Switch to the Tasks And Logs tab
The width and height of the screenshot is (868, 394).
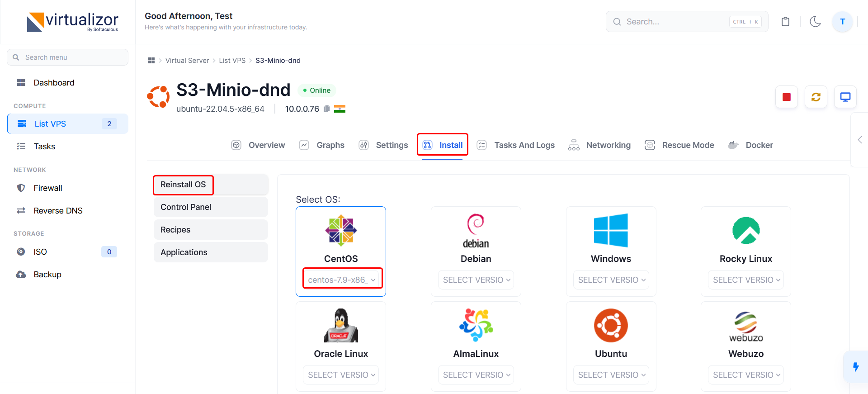[x=516, y=145]
